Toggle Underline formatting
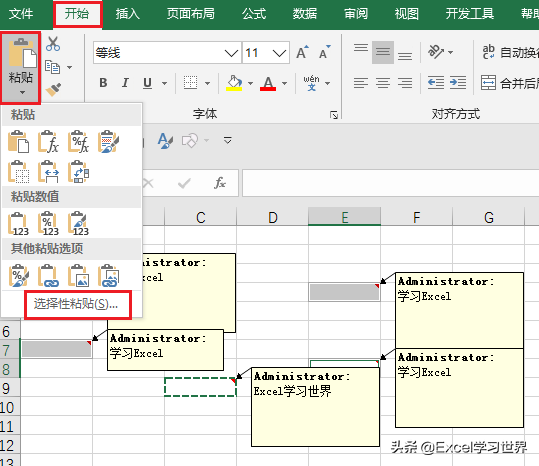 (x=147, y=83)
